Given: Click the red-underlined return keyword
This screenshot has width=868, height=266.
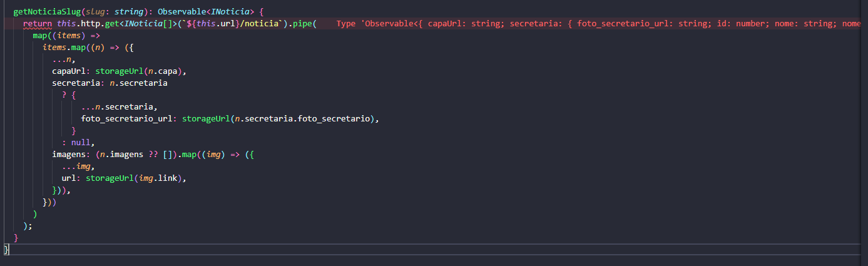Looking at the screenshot, I should (x=37, y=24).
